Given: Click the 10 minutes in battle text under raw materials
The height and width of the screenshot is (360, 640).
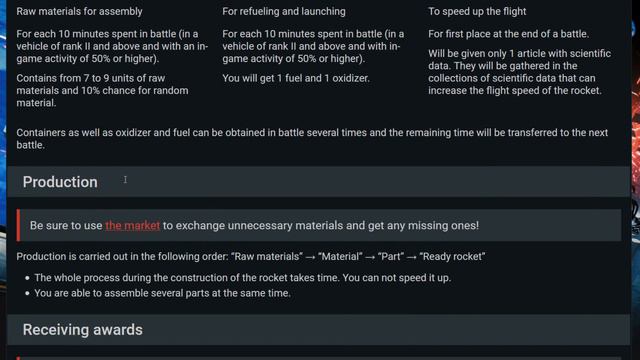Looking at the screenshot, I should 112,46.
